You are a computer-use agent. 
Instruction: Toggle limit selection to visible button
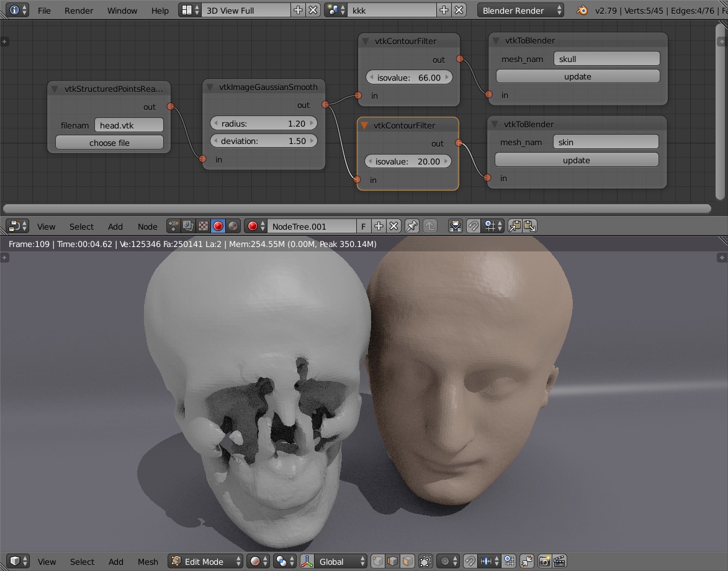coord(426,562)
